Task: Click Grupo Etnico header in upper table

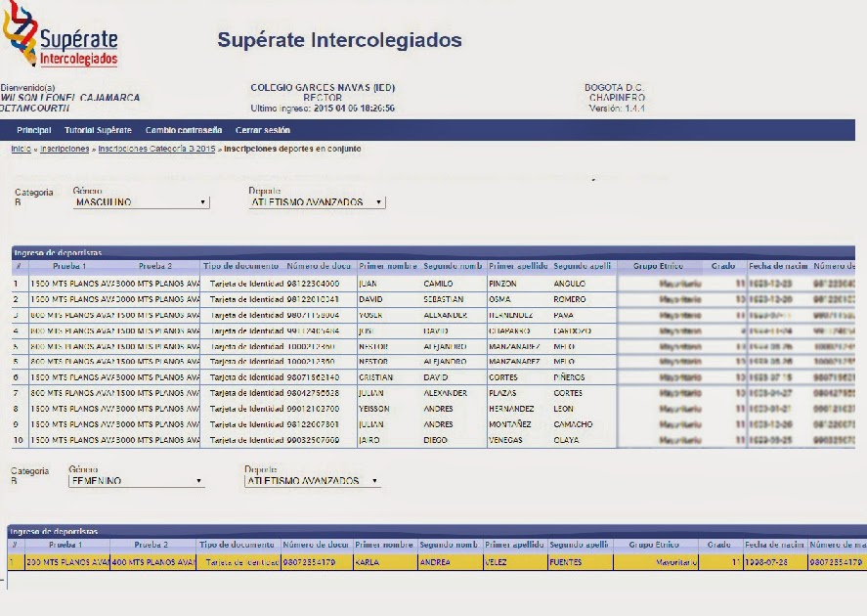Action: click(x=658, y=266)
